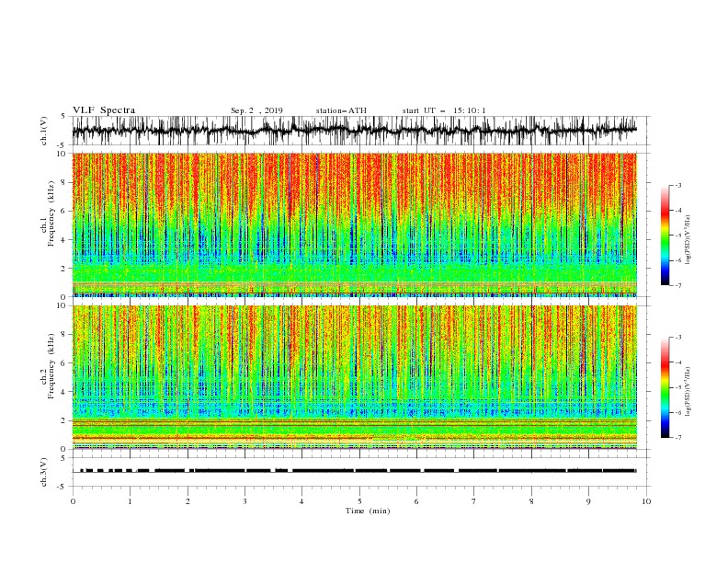Click time axis tick label '10'

click(646, 501)
